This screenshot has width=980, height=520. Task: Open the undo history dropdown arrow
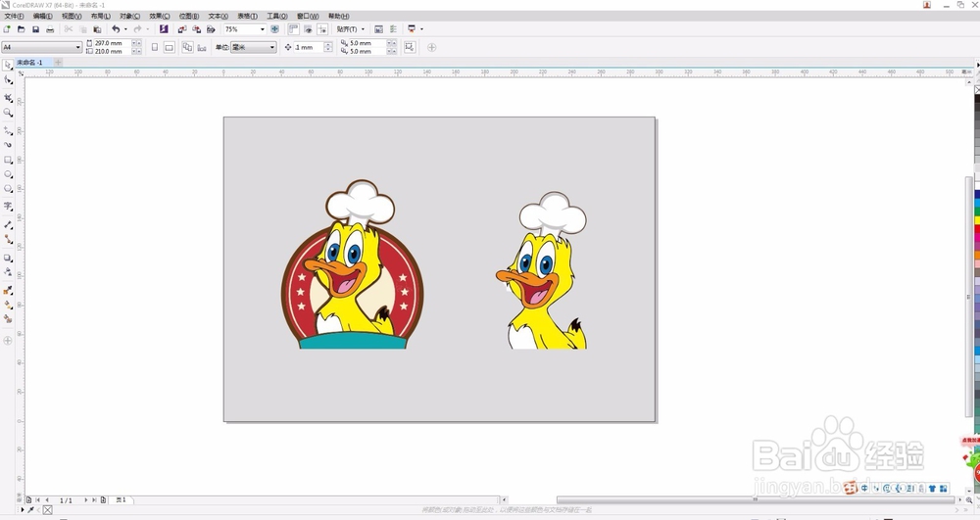(x=125, y=29)
